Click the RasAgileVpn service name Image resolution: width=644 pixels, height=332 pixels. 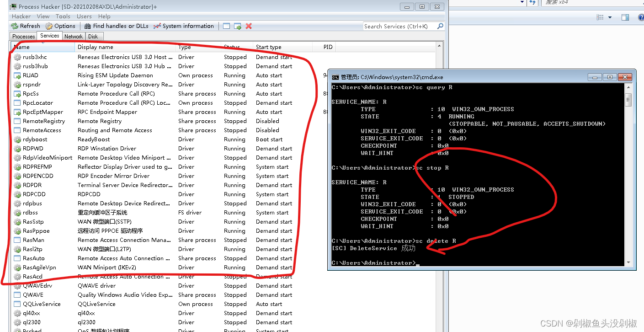(39, 268)
